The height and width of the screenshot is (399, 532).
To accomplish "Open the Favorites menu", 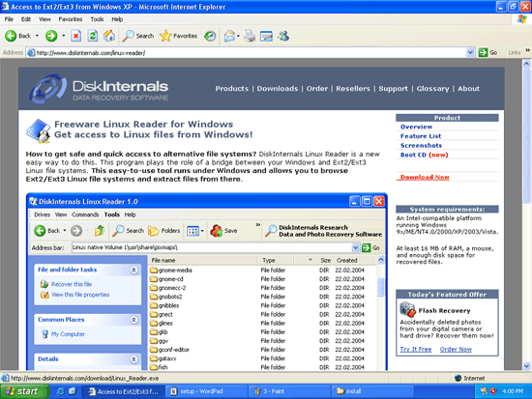I will tap(71, 19).
